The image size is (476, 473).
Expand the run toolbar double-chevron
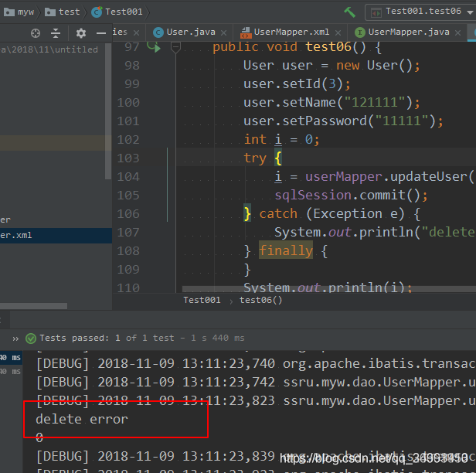(x=15, y=339)
